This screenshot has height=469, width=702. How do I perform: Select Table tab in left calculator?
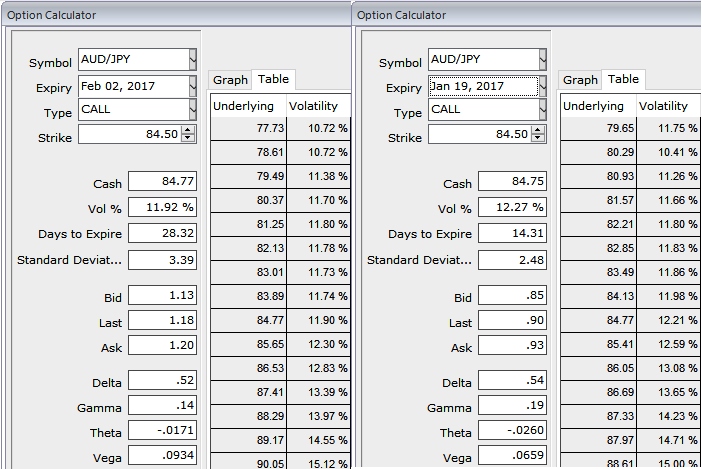tap(273, 79)
